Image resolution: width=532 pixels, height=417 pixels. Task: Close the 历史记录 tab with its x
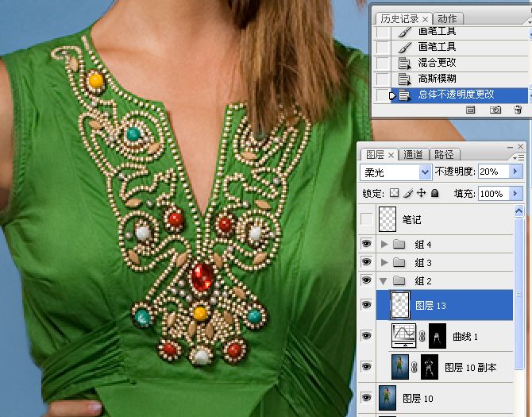425,19
